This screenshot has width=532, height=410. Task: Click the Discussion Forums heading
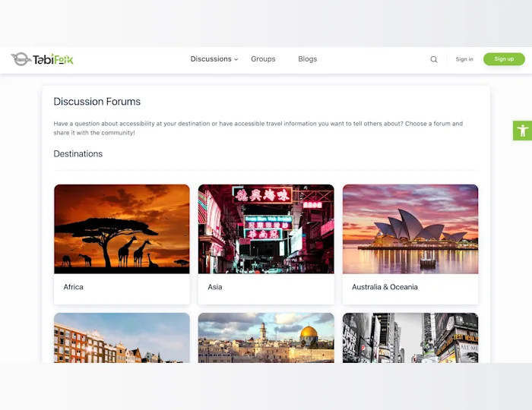coord(97,102)
